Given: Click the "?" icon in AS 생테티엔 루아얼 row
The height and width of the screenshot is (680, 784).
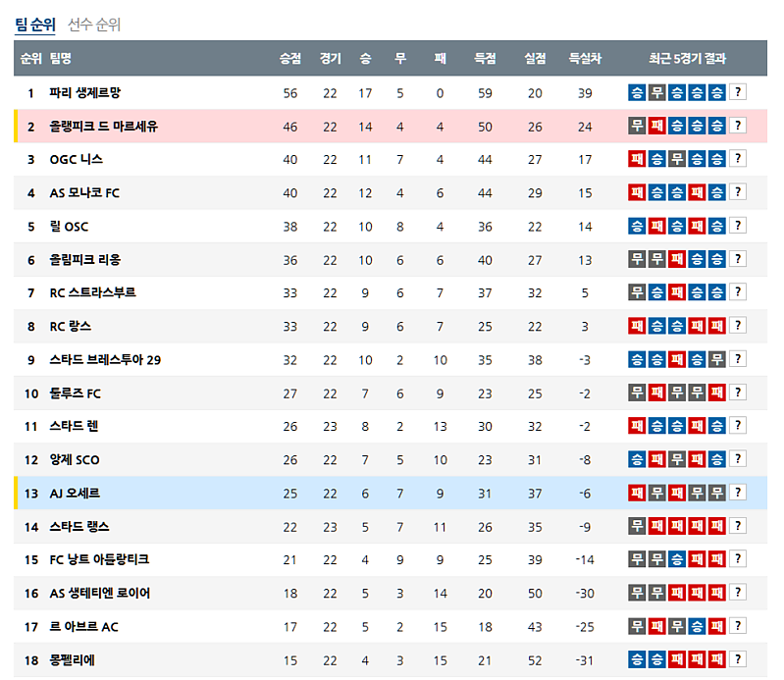Looking at the screenshot, I should coord(738,593).
